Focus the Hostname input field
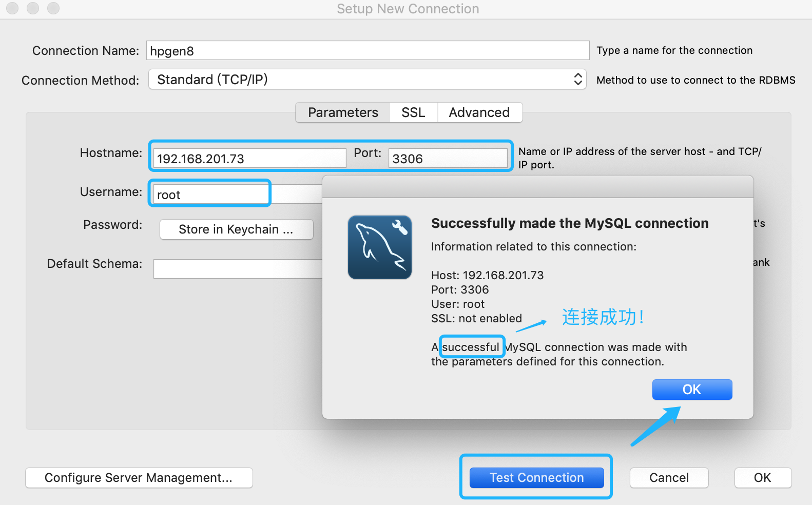This screenshot has height=505, width=812. tap(249, 159)
